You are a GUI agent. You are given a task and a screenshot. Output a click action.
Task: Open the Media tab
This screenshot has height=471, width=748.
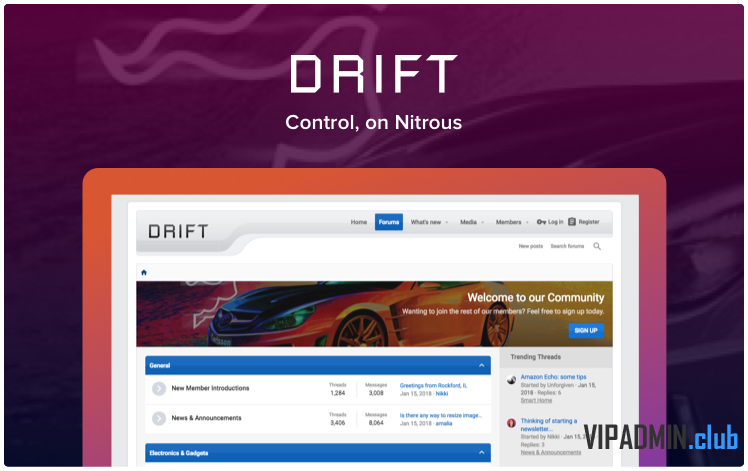click(468, 222)
